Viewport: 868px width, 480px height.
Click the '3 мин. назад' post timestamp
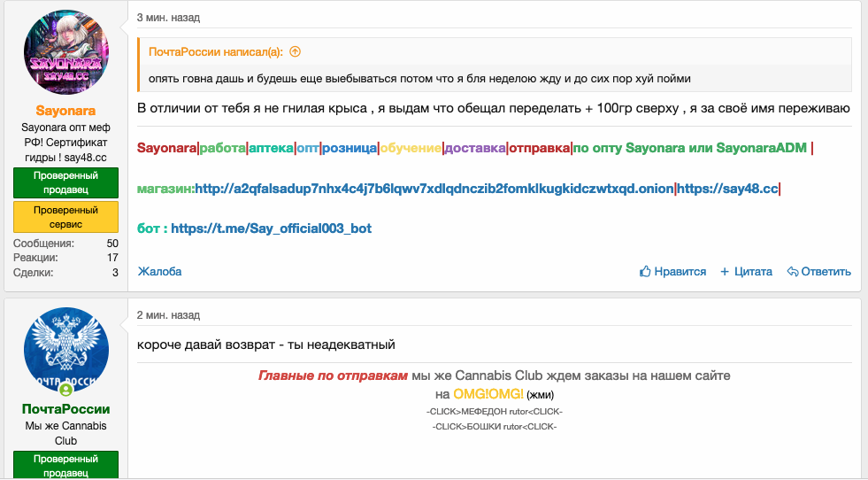[168, 18]
